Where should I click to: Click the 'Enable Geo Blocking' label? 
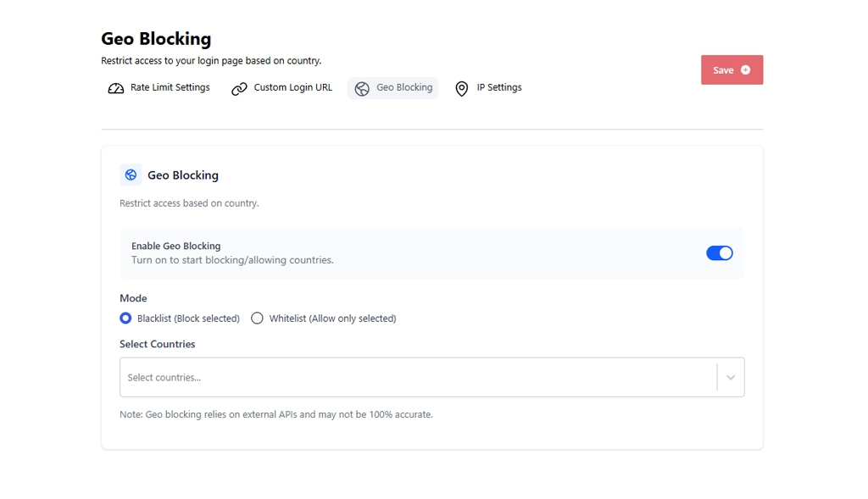click(x=176, y=247)
